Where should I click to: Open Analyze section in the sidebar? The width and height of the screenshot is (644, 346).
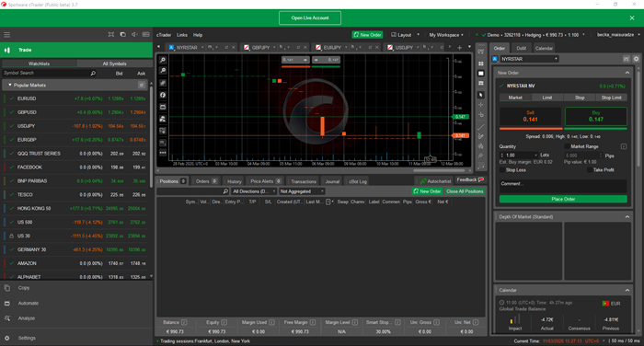(x=27, y=318)
